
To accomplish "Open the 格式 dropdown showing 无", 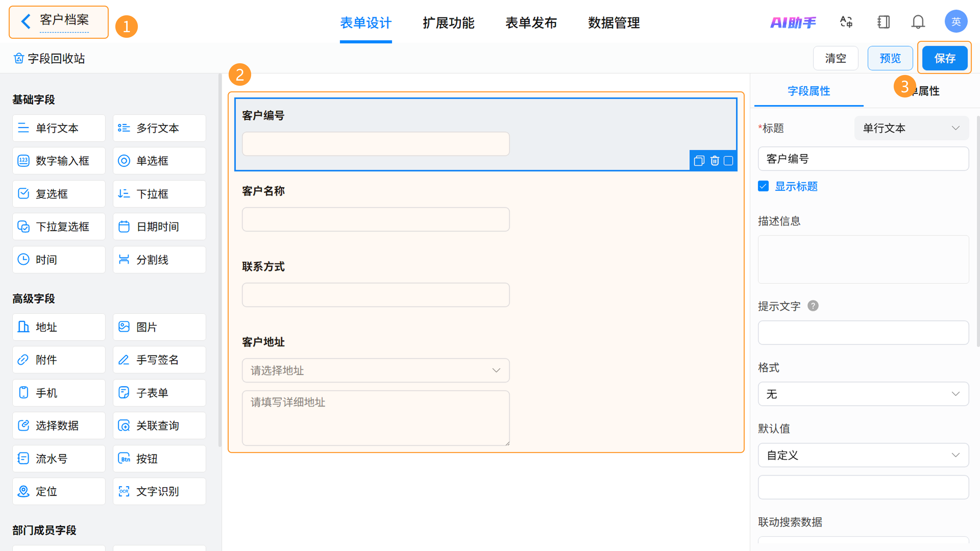I will pos(863,394).
